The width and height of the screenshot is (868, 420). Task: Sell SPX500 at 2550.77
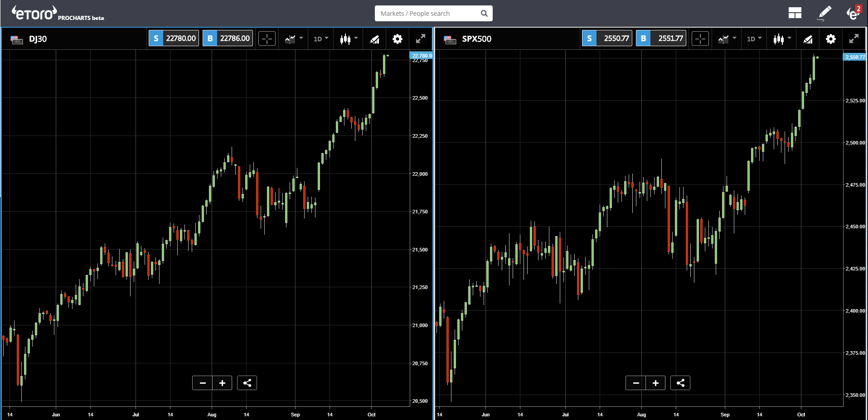(607, 39)
